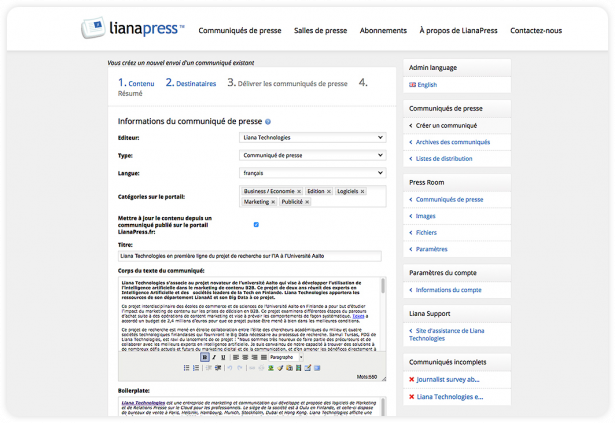Go to step 1 Contenu
Screen dimensions: 615x423
point(136,83)
